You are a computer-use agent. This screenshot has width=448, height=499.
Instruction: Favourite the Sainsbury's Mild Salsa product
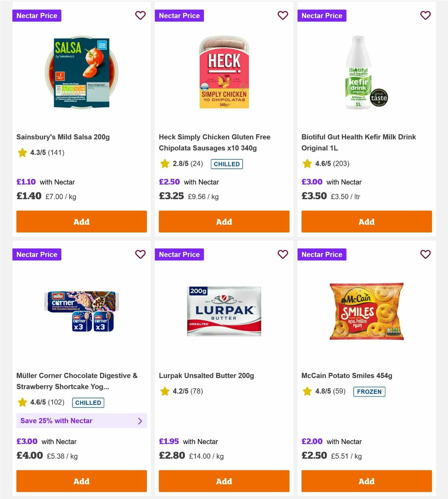[x=140, y=15]
